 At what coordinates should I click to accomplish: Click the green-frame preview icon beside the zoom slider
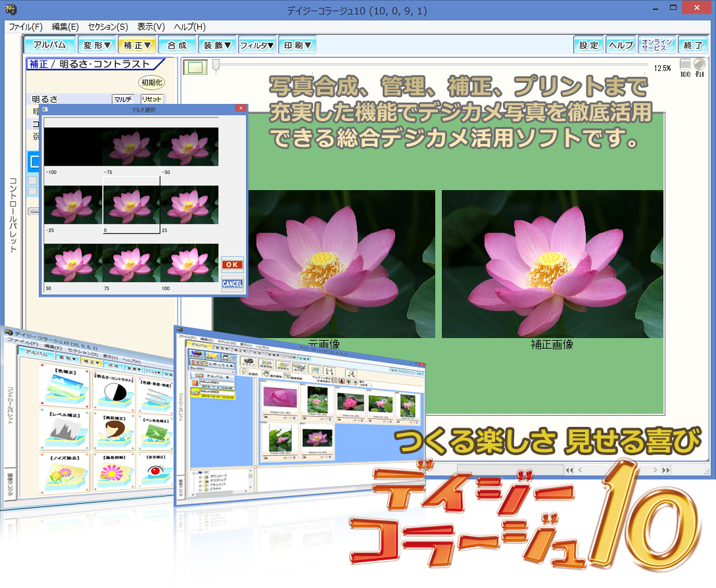(195, 68)
